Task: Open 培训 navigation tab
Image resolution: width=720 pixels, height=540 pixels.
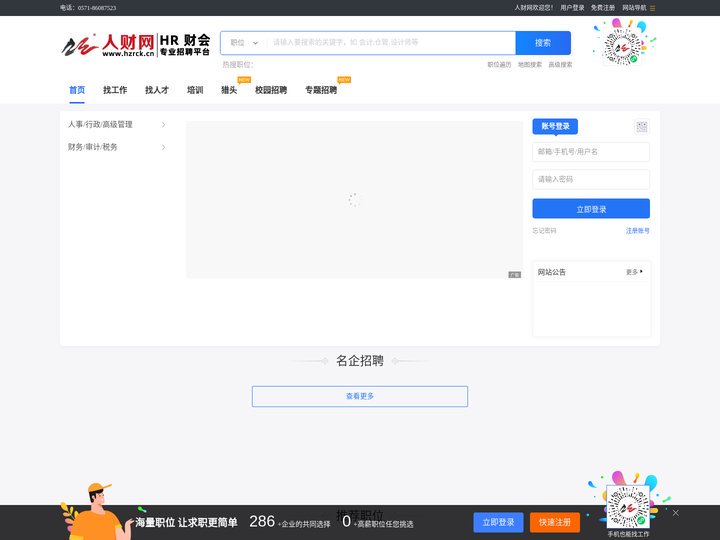Action: click(195, 90)
